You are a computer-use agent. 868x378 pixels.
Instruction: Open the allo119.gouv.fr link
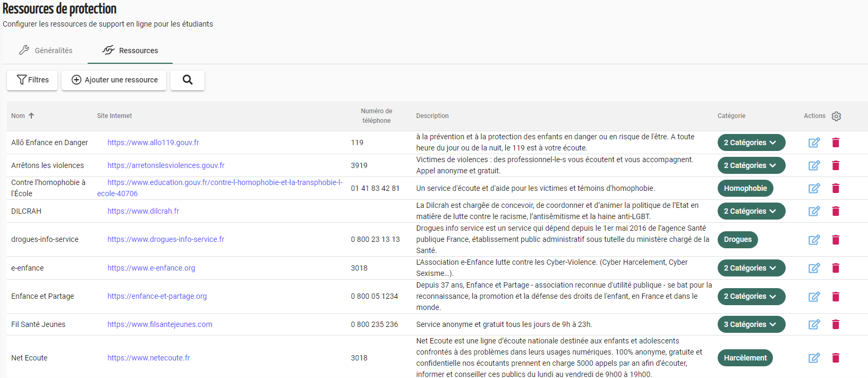point(153,142)
